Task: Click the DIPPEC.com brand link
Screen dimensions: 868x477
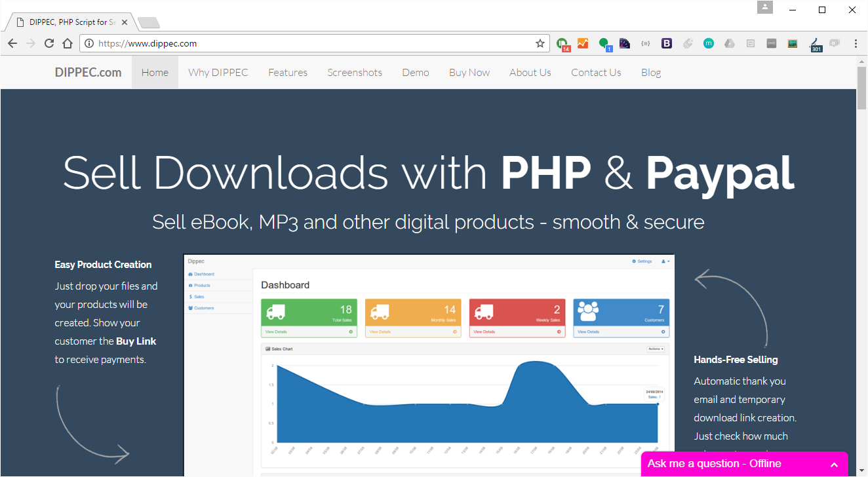Action: point(89,73)
